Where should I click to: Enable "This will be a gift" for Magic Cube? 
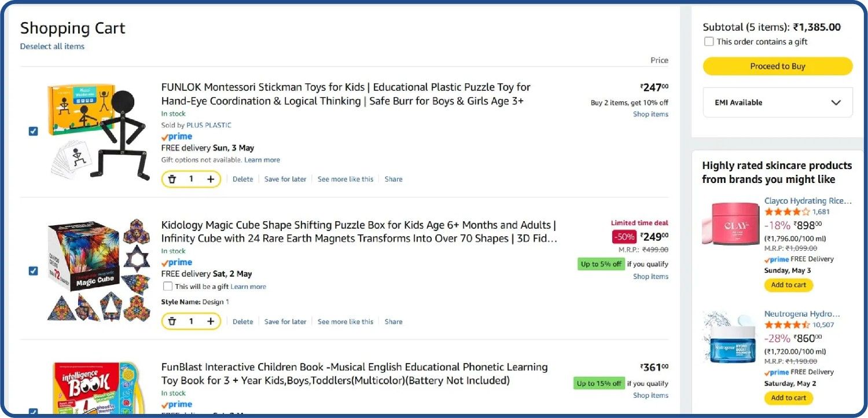tap(168, 286)
